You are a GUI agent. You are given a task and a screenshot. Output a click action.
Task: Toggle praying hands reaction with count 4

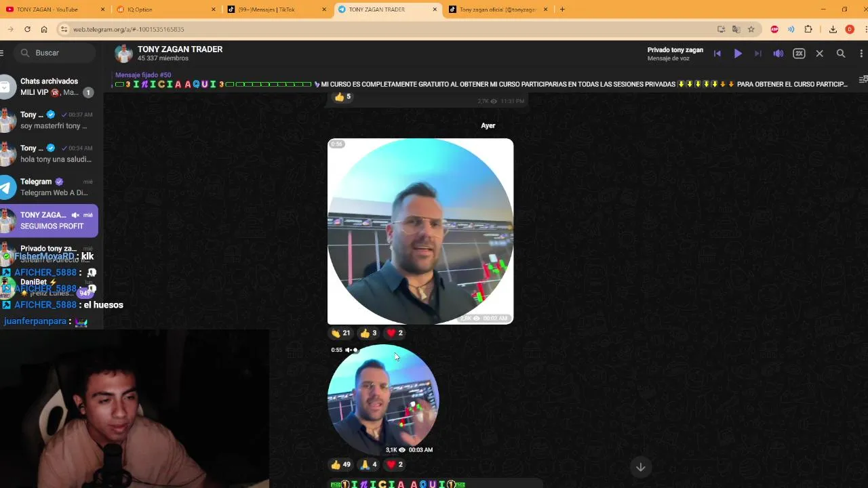pos(368,464)
